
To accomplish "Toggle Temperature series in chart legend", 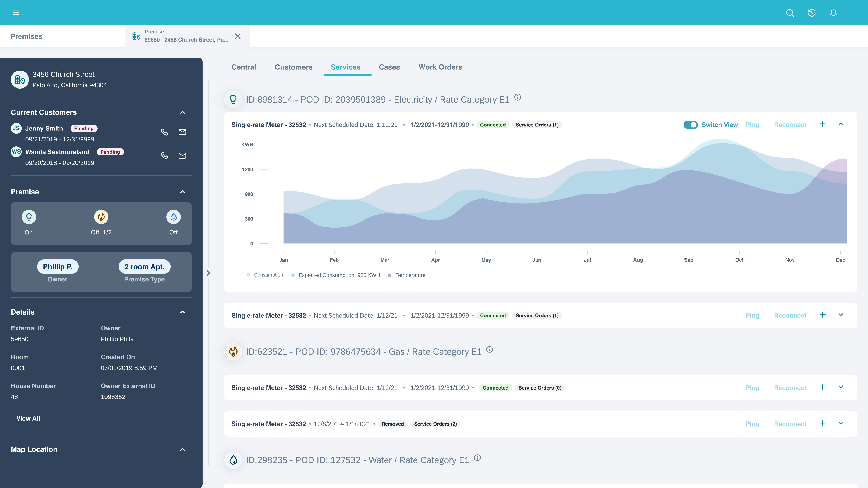I will [410, 275].
